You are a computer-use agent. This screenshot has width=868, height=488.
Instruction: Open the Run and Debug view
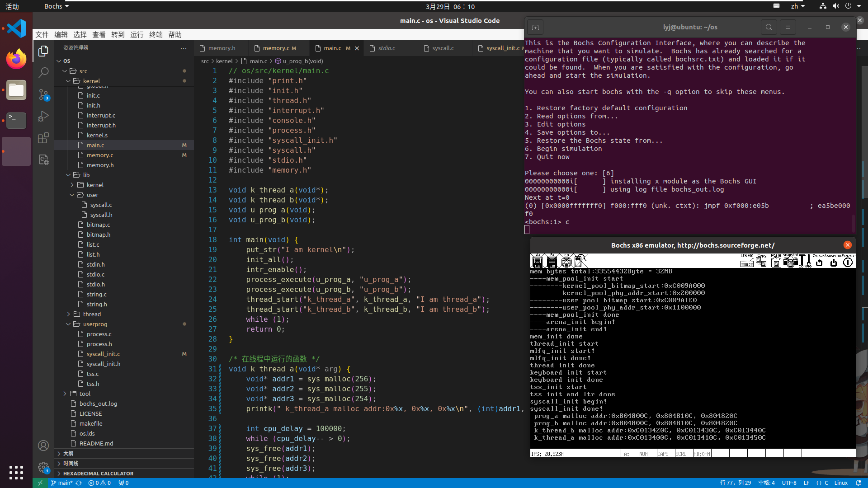[x=43, y=116]
